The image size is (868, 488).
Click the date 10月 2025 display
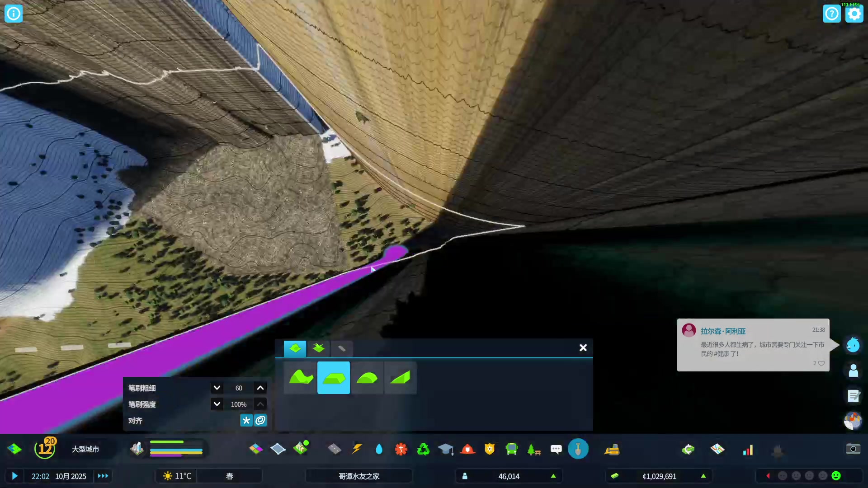point(71,476)
